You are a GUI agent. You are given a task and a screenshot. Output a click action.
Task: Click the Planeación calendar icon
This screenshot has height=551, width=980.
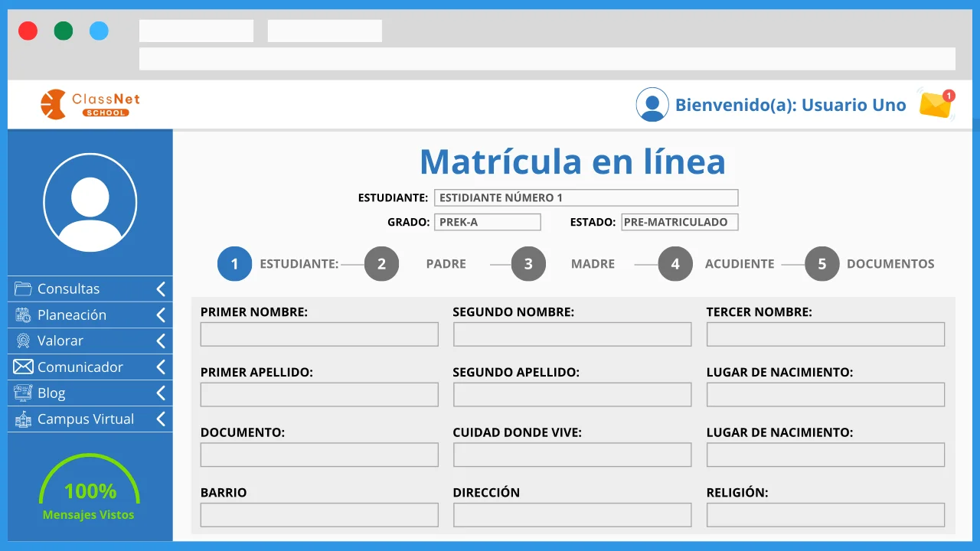pyautogui.click(x=22, y=315)
